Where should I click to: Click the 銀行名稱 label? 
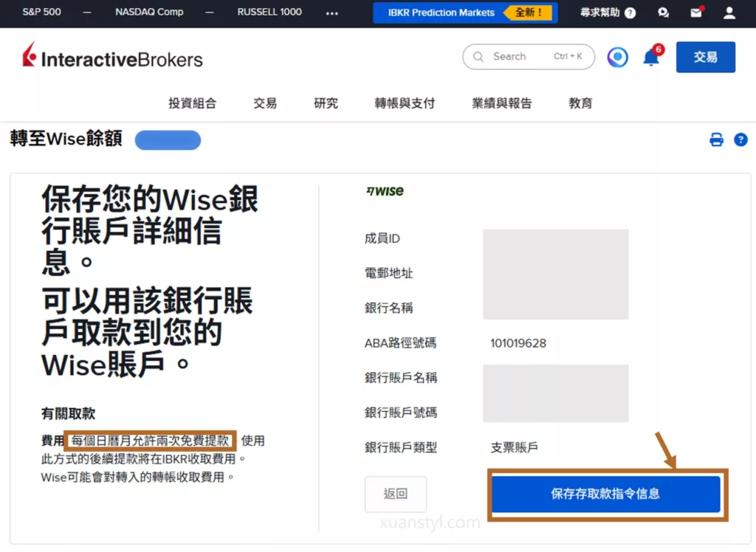[x=388, y=308]
